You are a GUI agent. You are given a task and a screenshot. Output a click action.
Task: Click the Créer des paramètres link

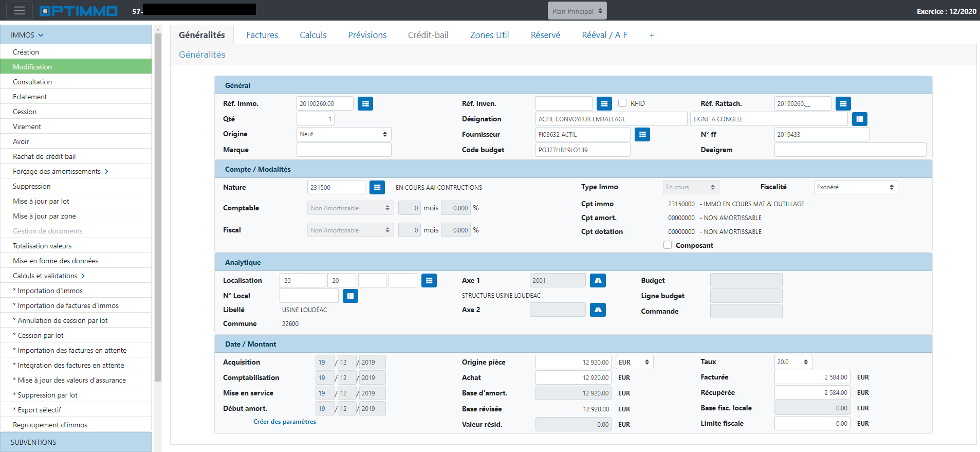click(285, 422)
